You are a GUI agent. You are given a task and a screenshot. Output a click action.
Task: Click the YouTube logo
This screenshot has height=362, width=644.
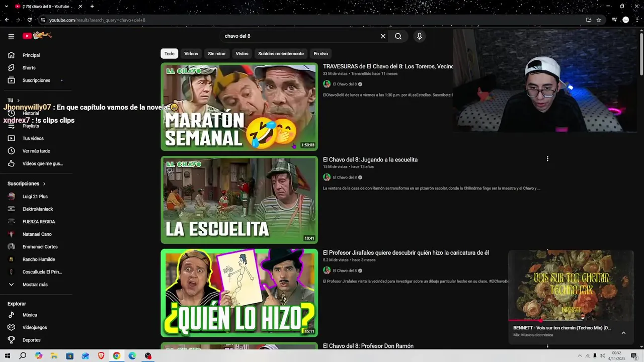coord(37,36)
